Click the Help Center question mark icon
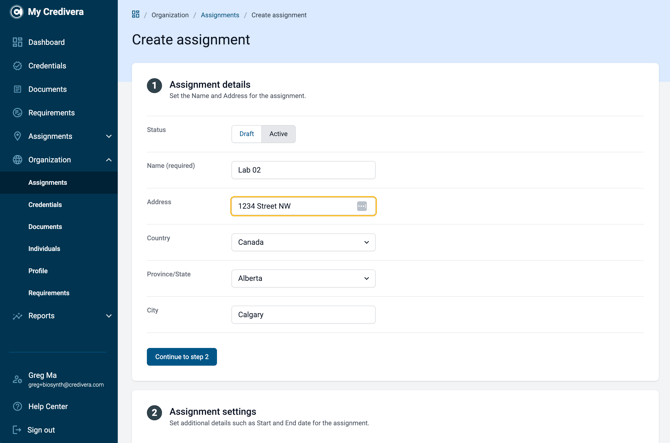 tap(17, 407)
